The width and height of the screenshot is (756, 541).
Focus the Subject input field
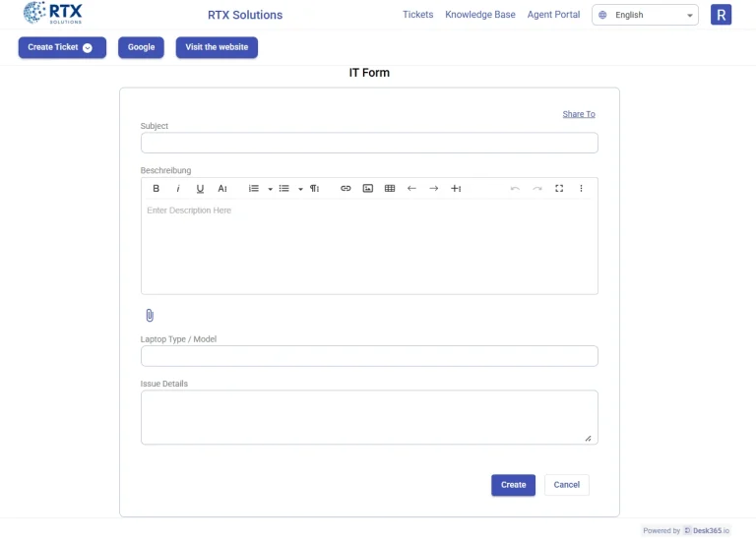coord(369,143)
